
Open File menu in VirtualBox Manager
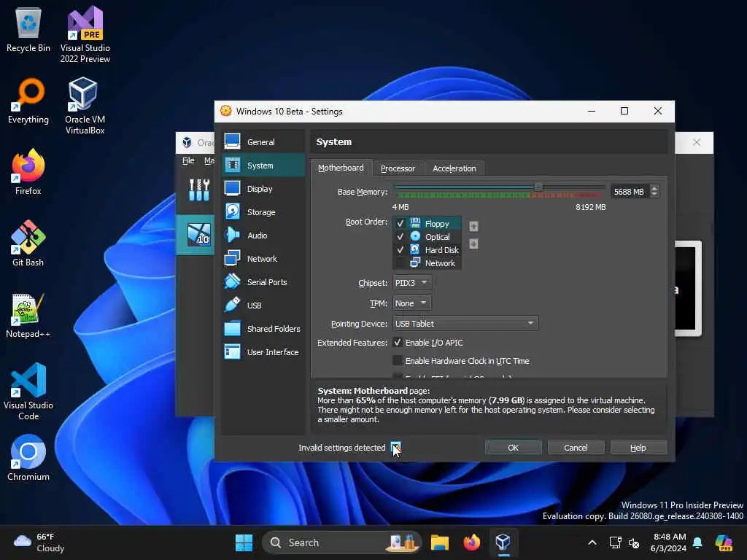tap(188, 160)
